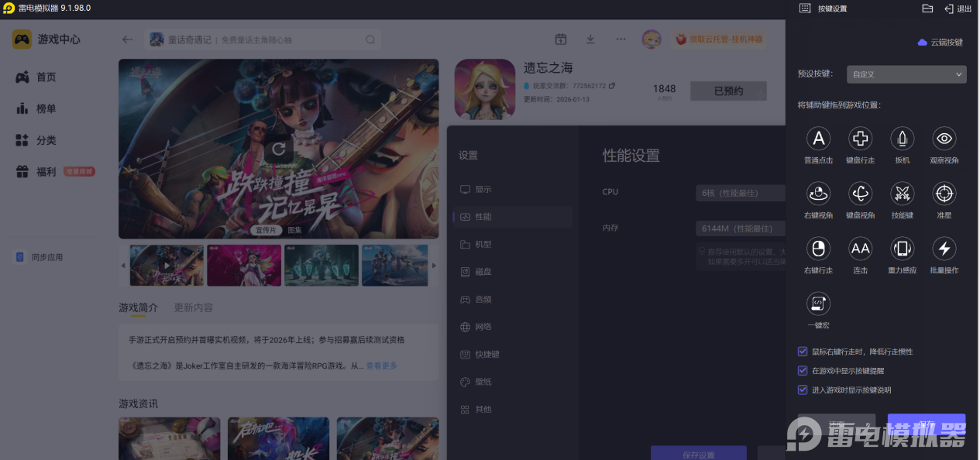Open the three-dot more menu
This screenshot has width=980, height=460.
click(621, 39)
